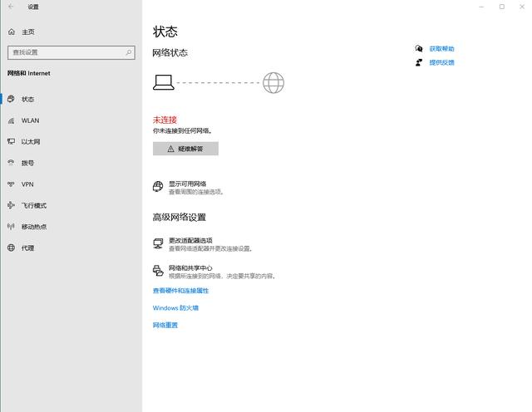Screen dimensions: 532x412
Task: Click the back arrow in the title bar
Action: (11, 7)
